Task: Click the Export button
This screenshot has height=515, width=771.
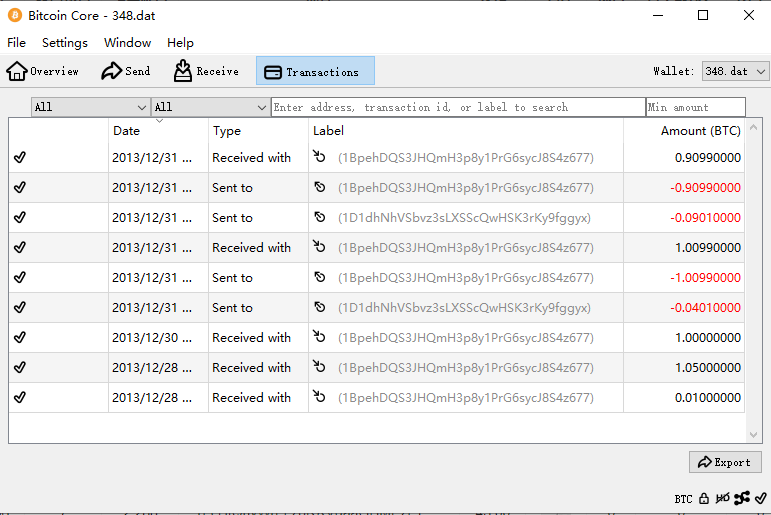Action: point(725,462)
